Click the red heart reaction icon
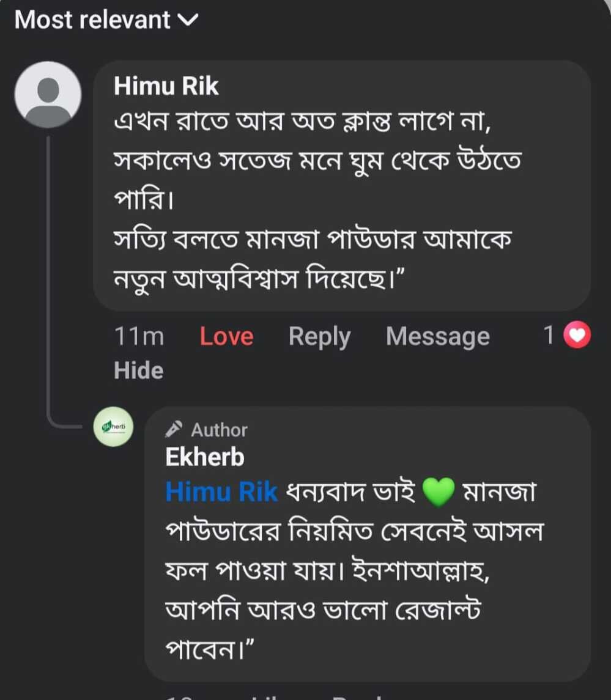611x700 pixels. (577, 335)
